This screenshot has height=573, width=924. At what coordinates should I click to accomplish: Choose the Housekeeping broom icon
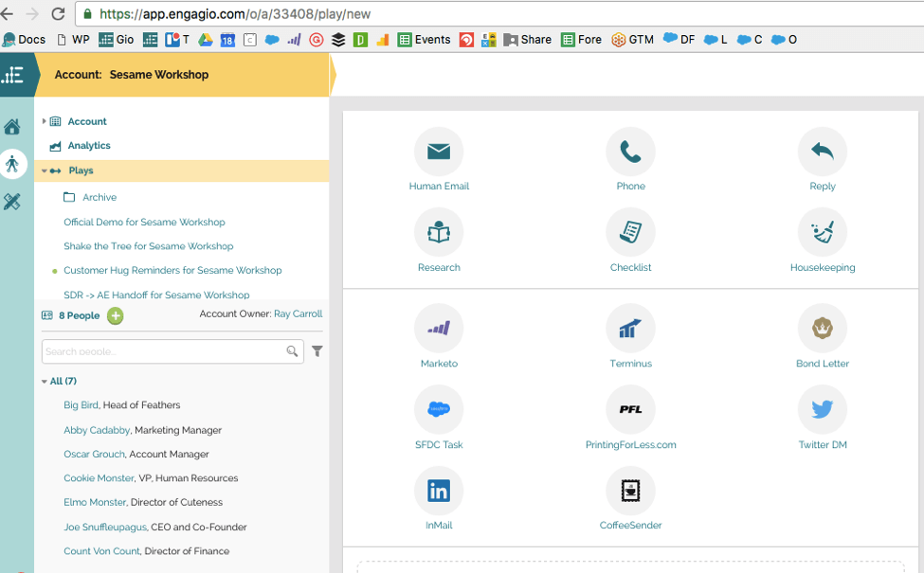(822, 233)
